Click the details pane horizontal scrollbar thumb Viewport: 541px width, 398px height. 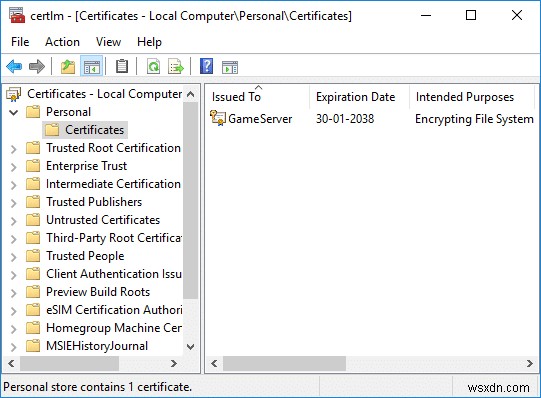tap(284, 363)
